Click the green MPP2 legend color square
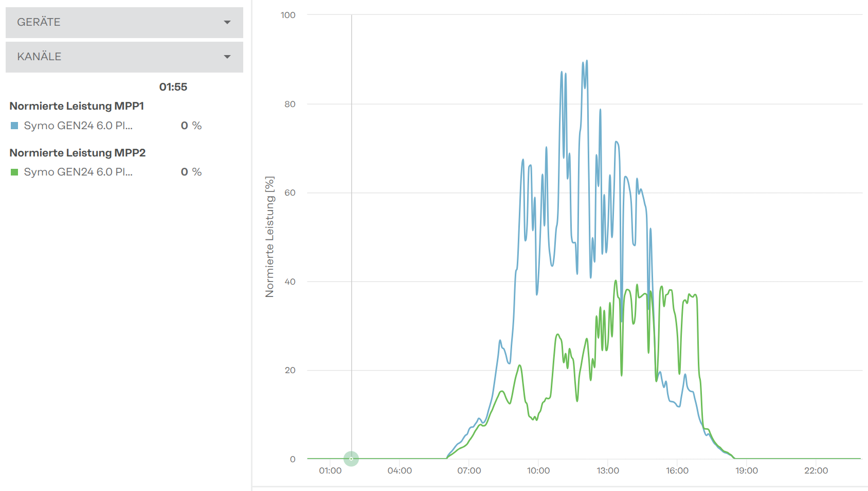 point(14,172)
